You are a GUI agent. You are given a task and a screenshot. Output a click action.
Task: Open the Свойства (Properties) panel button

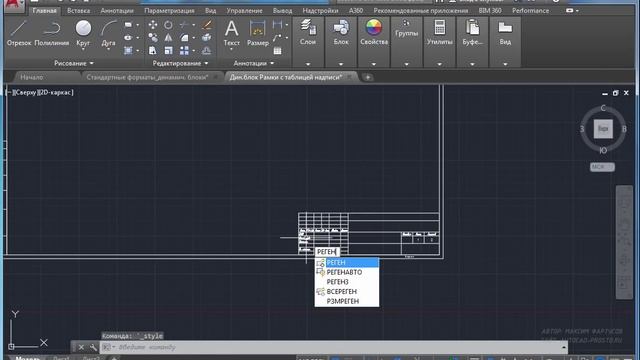tap(374, 33)
